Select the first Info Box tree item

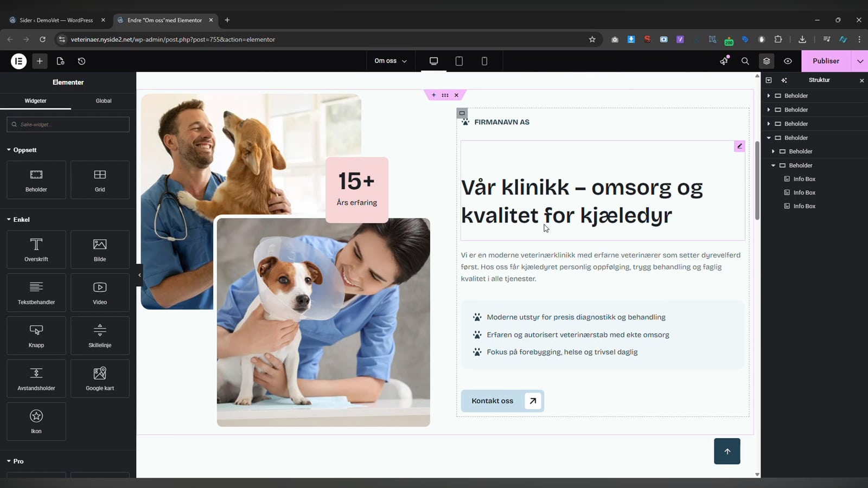tap(804, 179)
